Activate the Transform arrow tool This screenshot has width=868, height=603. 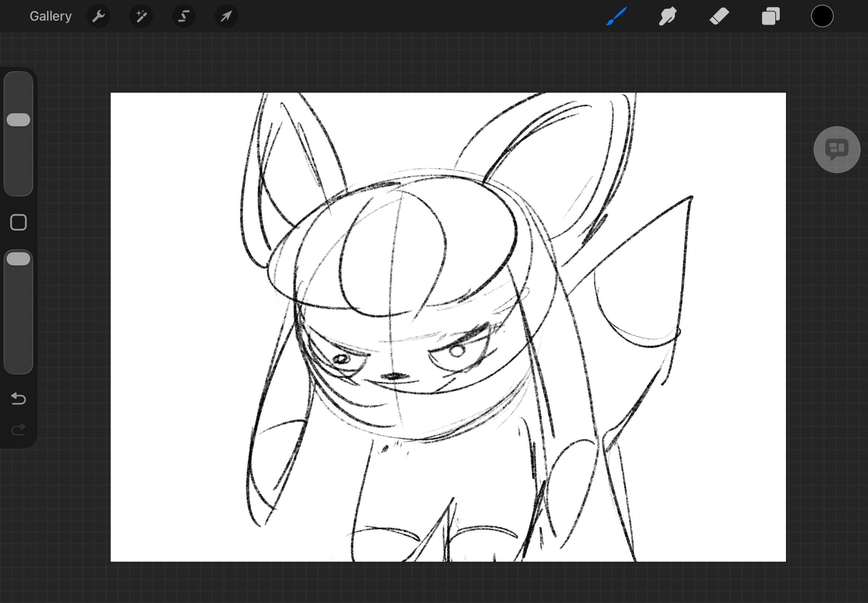coord(226,16)
